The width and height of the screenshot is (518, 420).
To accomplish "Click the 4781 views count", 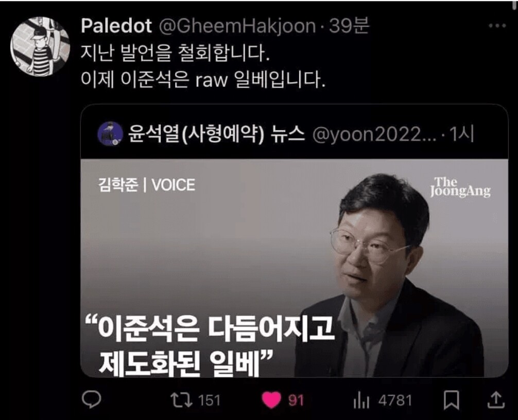I will [395, 400].
